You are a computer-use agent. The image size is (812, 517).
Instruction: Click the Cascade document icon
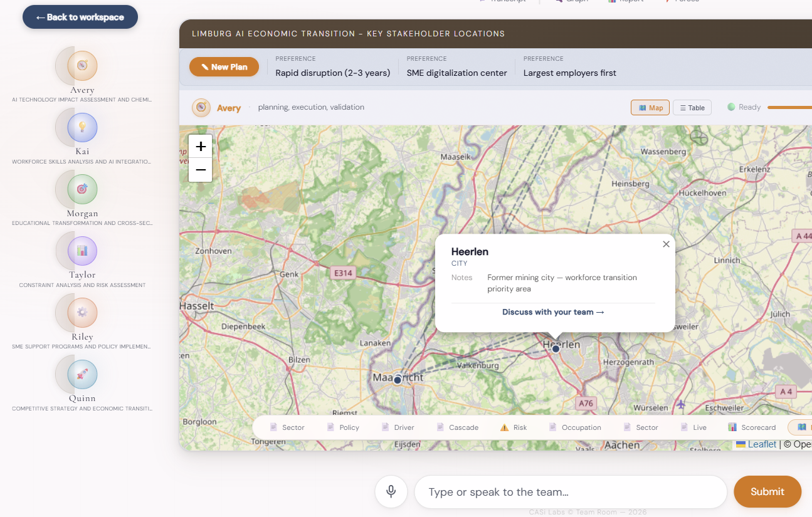click(x=440, y=427)
